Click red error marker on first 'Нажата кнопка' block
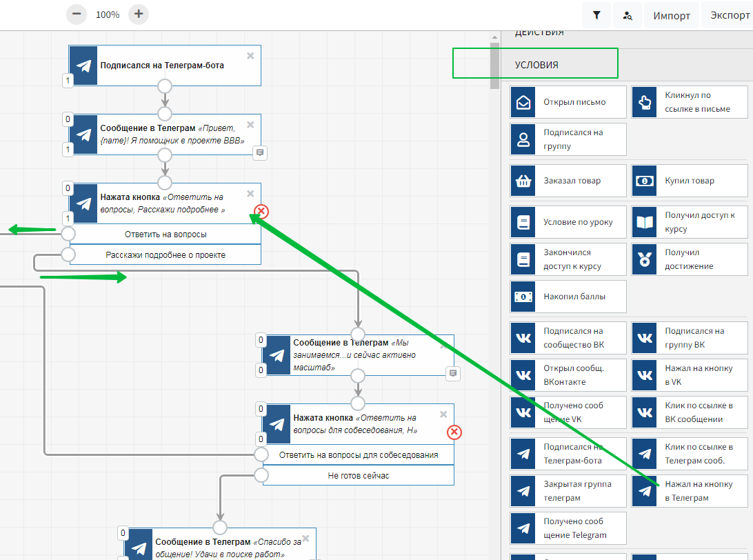 point(261,211)
